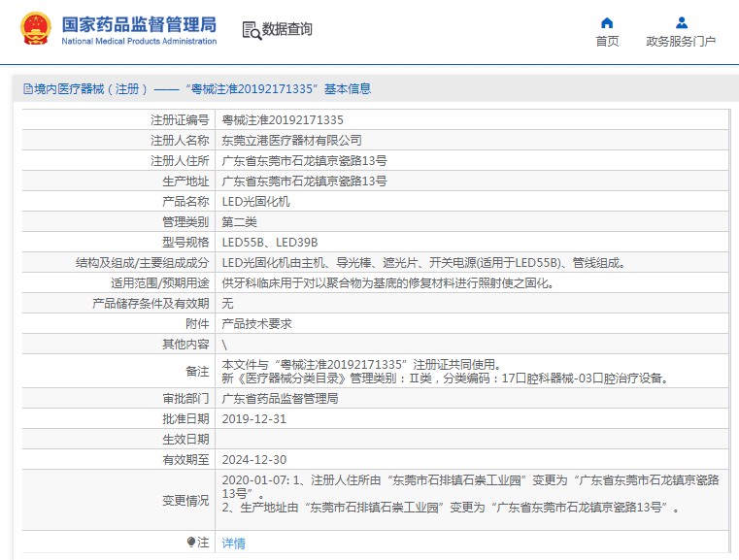Click storage condition value 无
Image resolution: width=739 pixels, height=560 pixels.
click(x=227, y=304)
